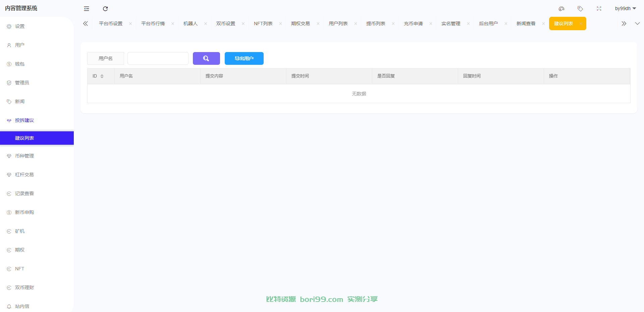Switch to the 用户列表 tab
The width and height of the screenshot is (644, 312).
coord(338,24)
